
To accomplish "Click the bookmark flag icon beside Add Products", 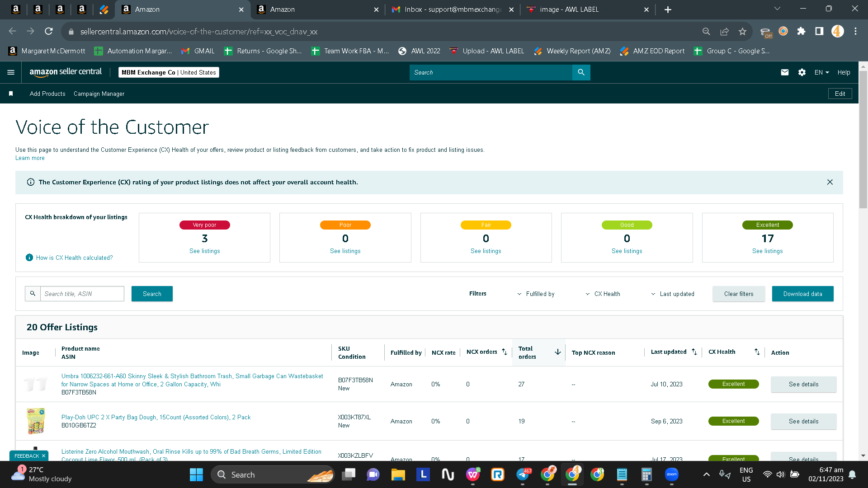I will tap(11, 94).
